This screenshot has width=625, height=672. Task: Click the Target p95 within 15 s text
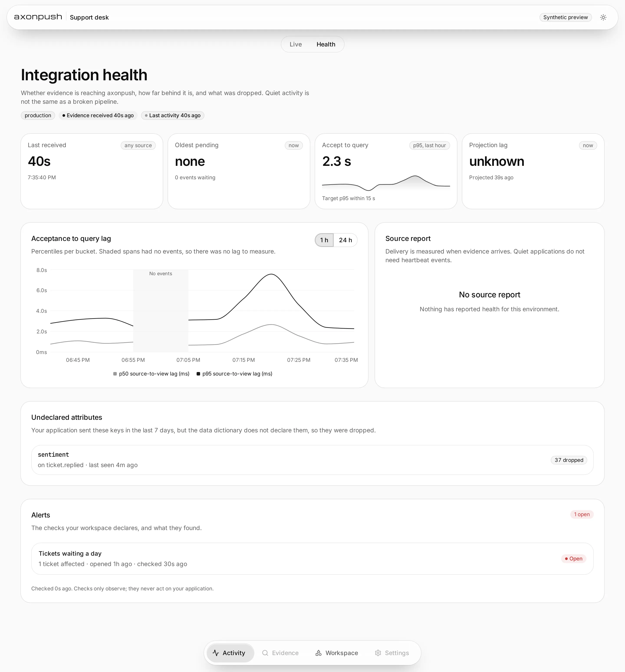(349, 198)
